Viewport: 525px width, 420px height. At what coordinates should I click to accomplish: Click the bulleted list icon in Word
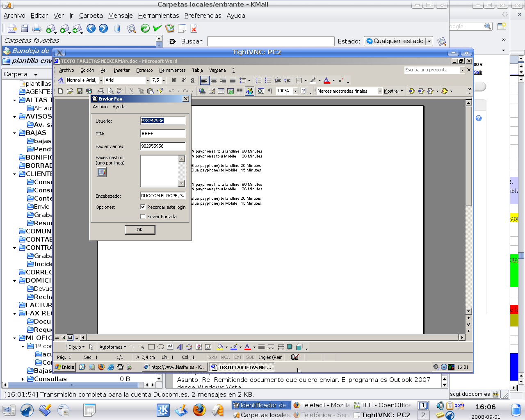click(x=268, y=80)
